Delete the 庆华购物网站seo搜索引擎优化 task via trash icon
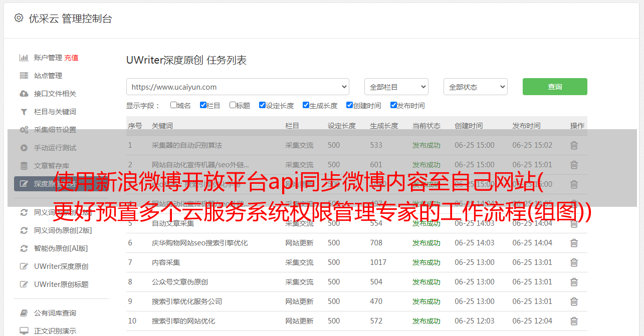Viewport: 644px width, 336px height. tap(574, 243)
